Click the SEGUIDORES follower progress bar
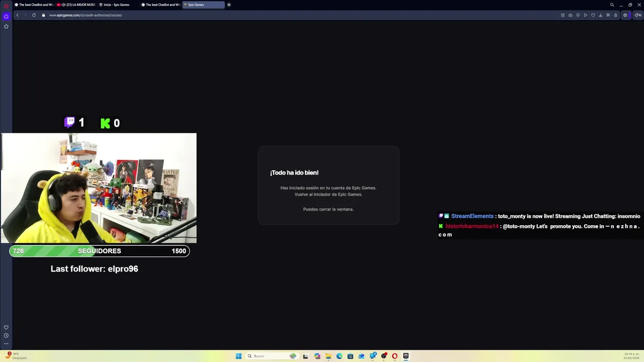Screen dimensions: 644x362 click(99, 251)
